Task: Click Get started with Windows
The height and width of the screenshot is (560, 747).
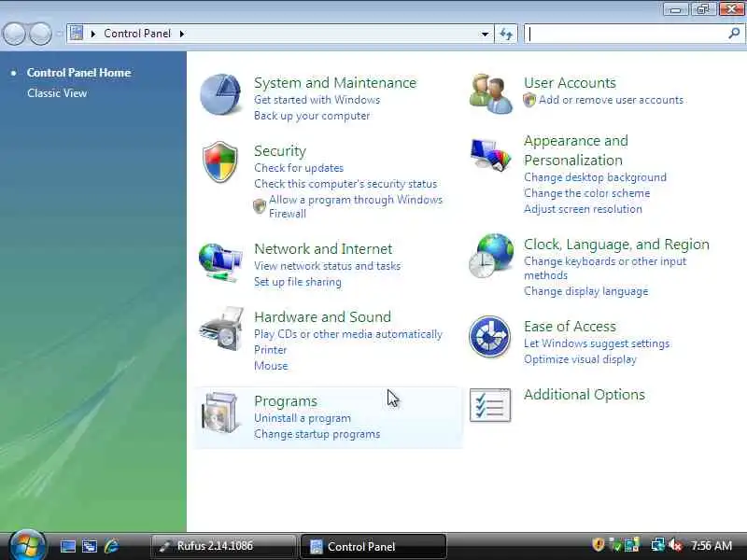Action: point(317,100)
